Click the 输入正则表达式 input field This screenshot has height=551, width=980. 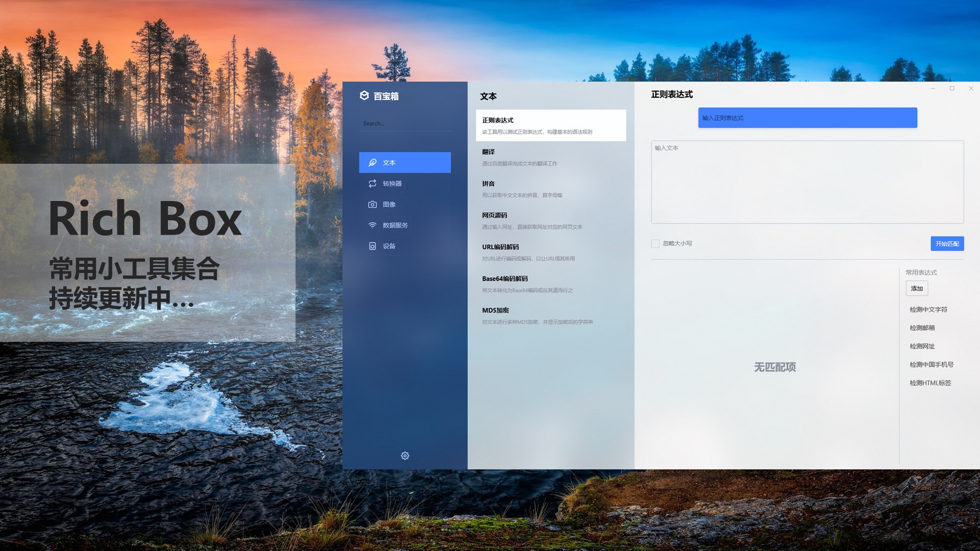pyautogui.click(x=807, y=118)
